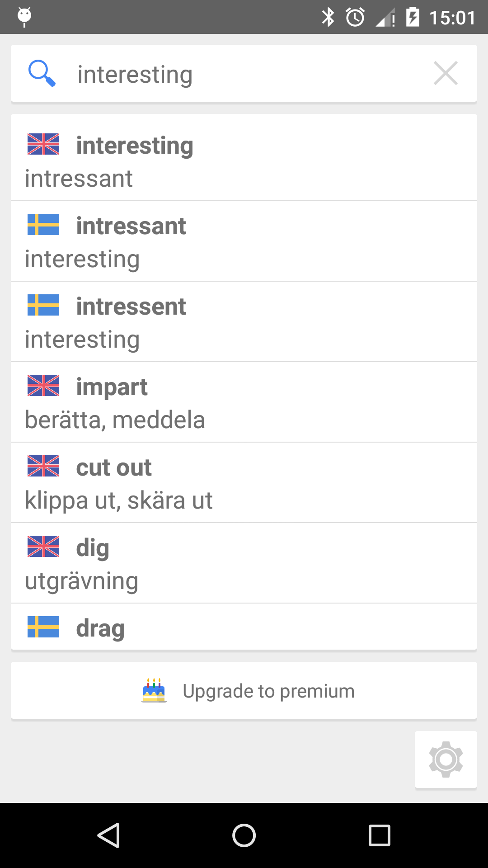Tap the birthday cake premium icon

pyautogui.click(x=154, y=690)
